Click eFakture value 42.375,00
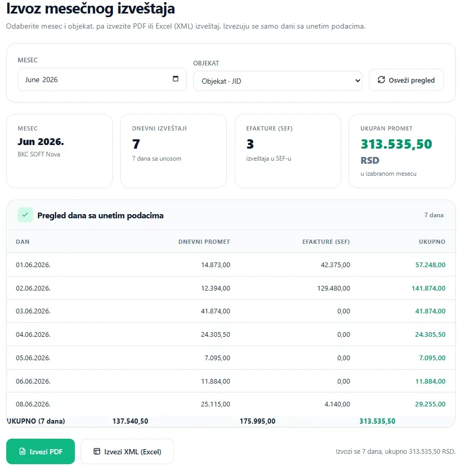The image size is (476, 473). click(x=336, y=265)
